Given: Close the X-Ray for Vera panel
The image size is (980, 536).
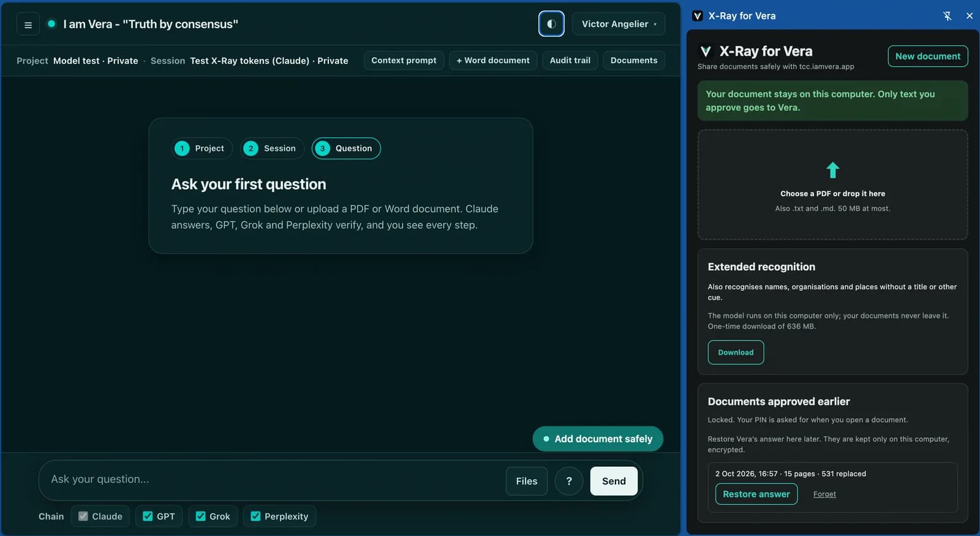Looking at the screenshot, I should tap(969, 16).
